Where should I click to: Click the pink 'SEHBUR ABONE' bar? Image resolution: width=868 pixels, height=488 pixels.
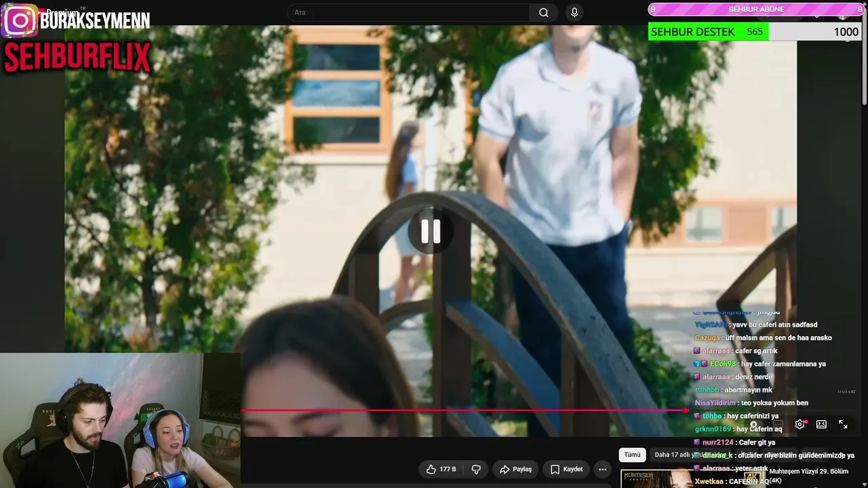point(755,9)
